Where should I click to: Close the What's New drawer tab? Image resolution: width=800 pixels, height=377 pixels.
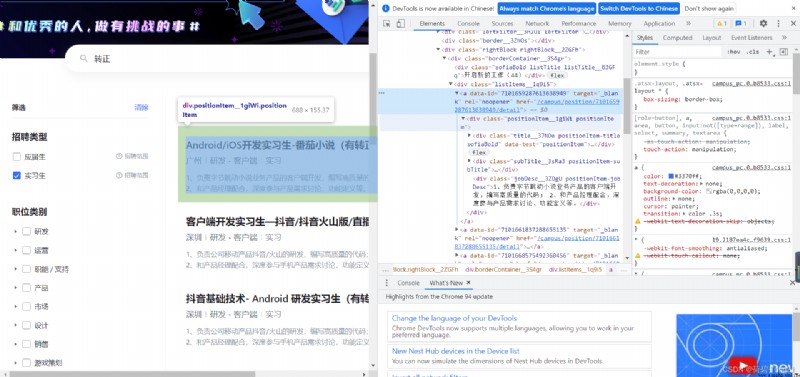pos(468,283)
